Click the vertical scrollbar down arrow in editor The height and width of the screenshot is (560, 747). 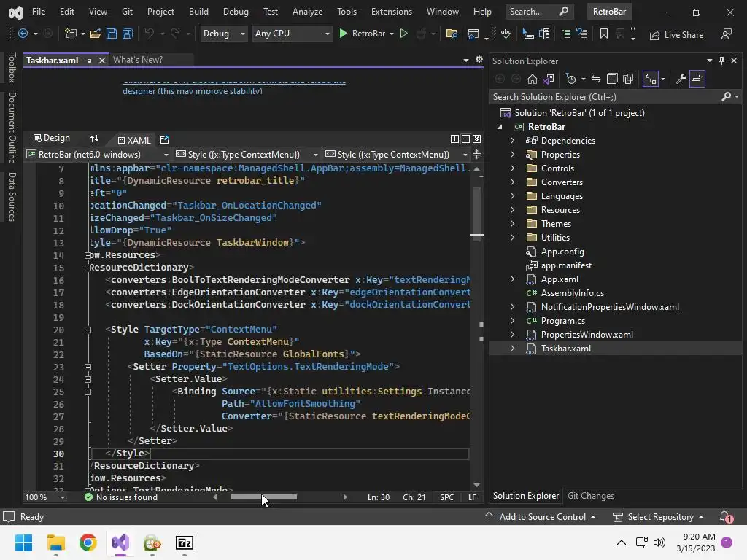[x=477, y=485]
